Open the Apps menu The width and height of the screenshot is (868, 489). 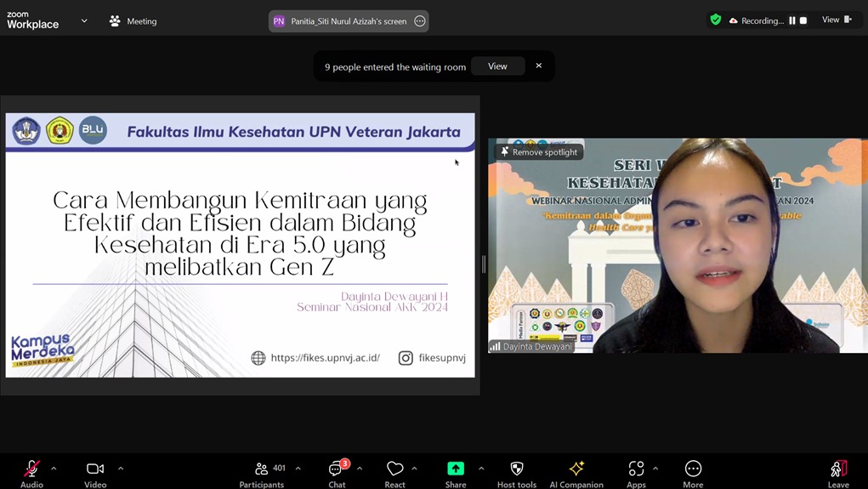[x=636, y=469]
